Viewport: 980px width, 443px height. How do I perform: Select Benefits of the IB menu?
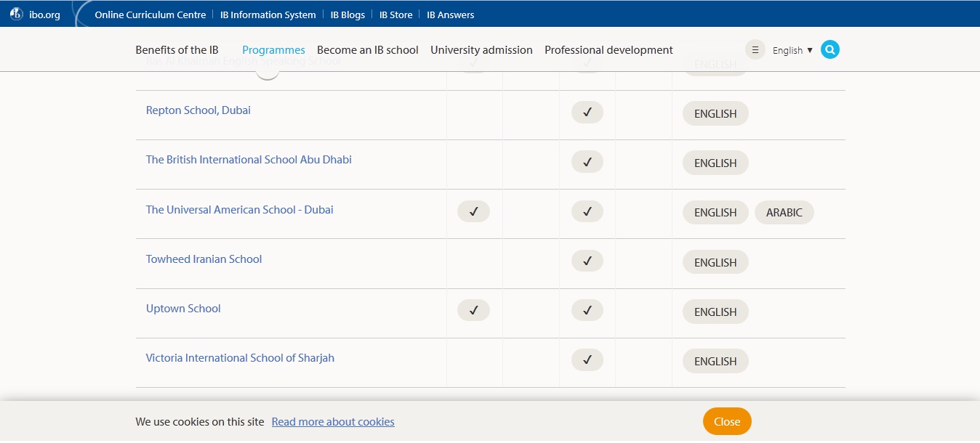tap(177, 50)
